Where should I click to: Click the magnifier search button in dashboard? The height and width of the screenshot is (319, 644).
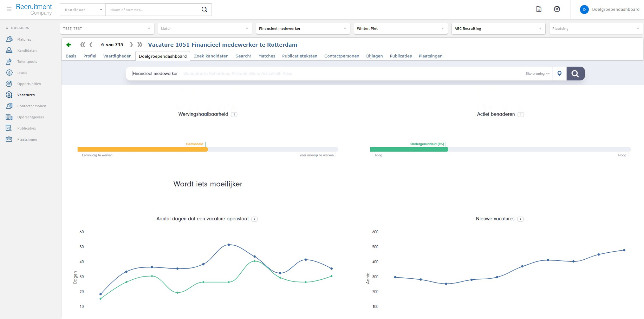coord(575,74)
